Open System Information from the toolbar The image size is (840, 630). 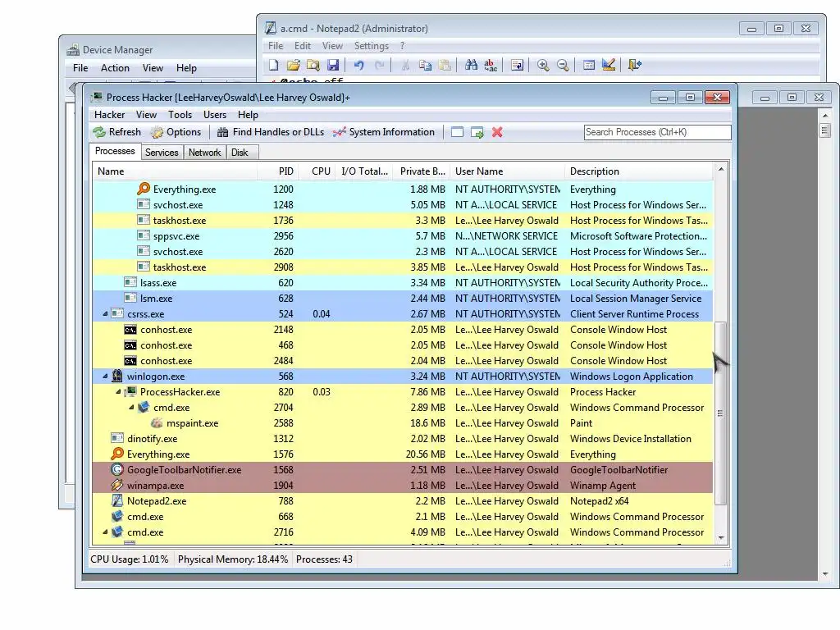click(x=384, y=132)
